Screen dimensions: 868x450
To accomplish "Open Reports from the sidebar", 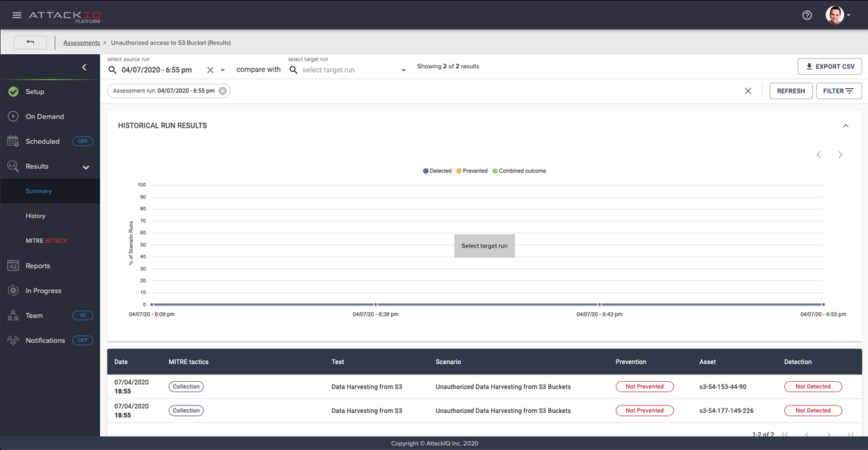I will tap(38, 265).
